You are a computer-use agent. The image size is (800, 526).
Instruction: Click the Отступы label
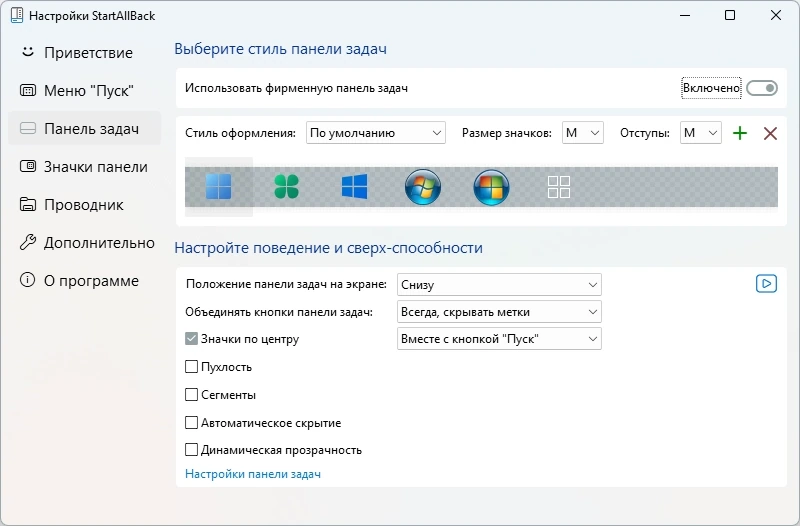tap(645, 133)
